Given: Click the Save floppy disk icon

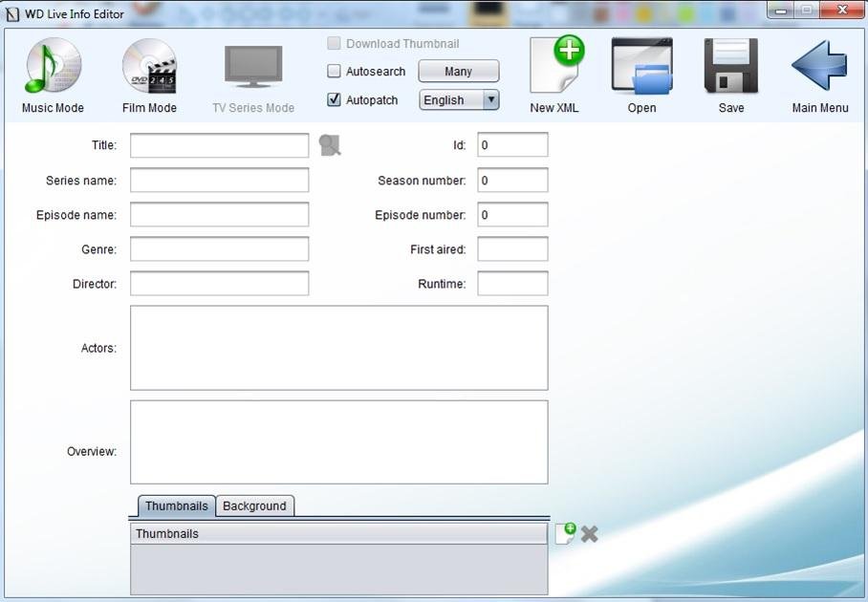Looking at the screenshot, I should [x=730, y=65].
